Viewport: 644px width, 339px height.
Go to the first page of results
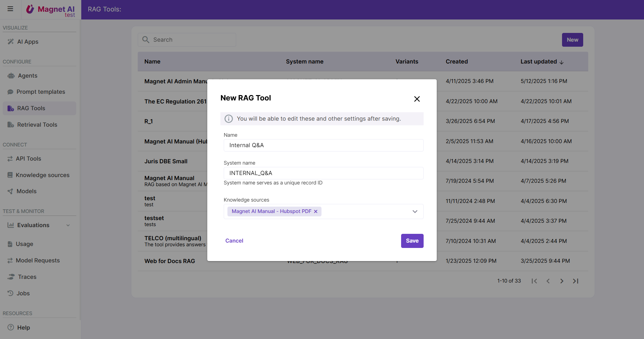click(534, 281)
